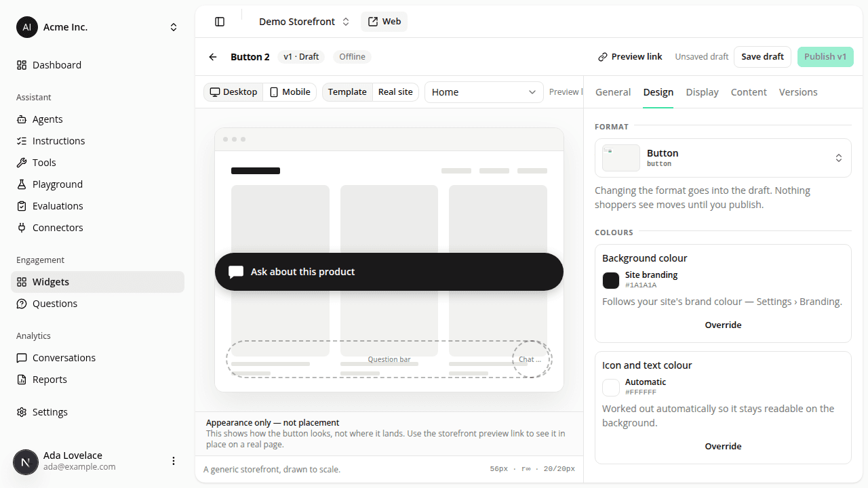Click the Save draft button
Viewport: 868px width, 488px height.
coord(762,57)
